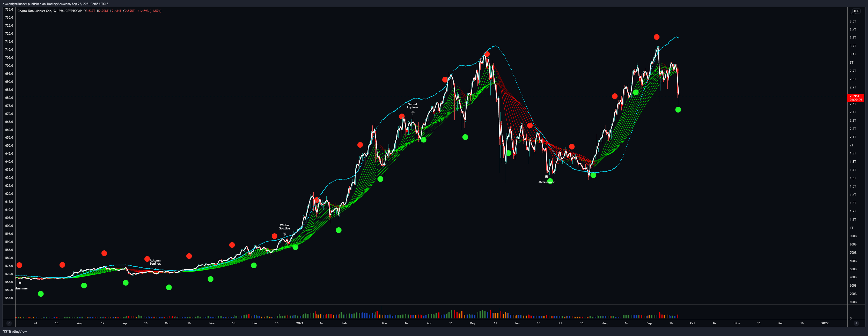This screenshot has height=336, width=868.
Task: Select the Winter Solstice marker label
Action: coord(285,227)
